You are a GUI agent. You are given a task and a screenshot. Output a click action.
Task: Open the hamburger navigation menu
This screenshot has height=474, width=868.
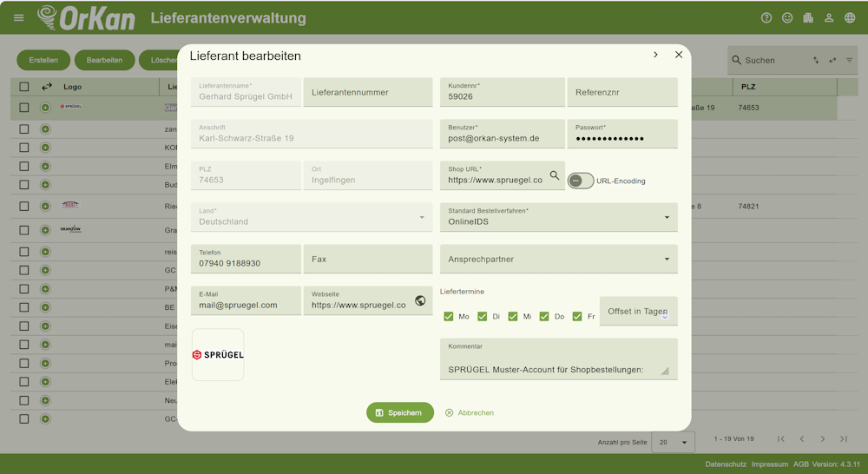coord(19,17)
